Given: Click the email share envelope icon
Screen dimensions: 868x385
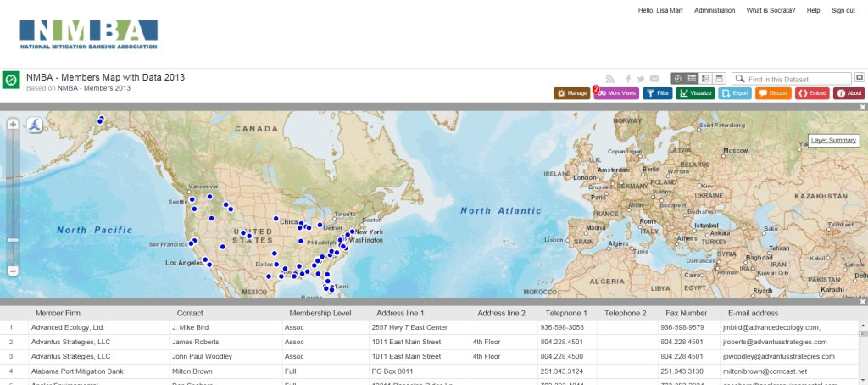Looking at the screenshot, I should [x=654, y=79].
